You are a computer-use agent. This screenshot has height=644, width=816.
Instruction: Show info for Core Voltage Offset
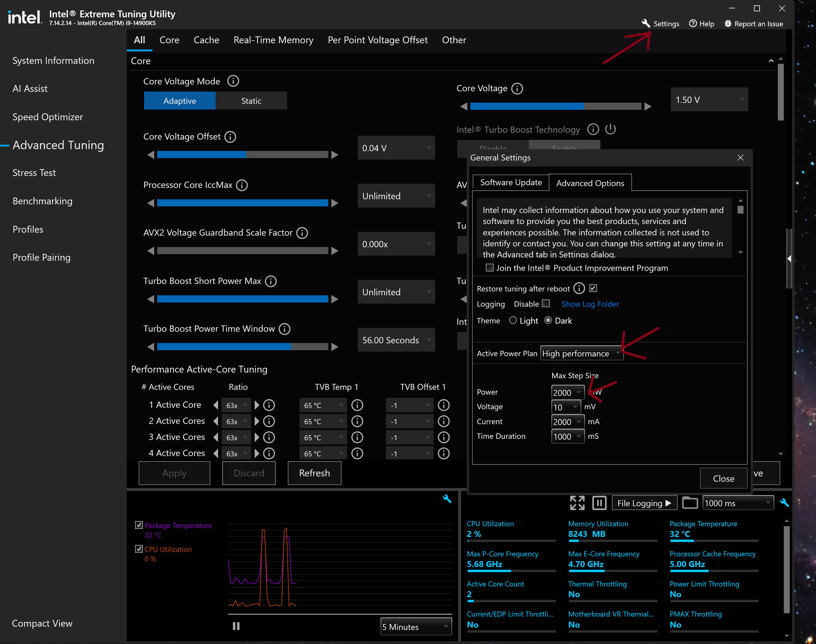click(x=230, y=137)
